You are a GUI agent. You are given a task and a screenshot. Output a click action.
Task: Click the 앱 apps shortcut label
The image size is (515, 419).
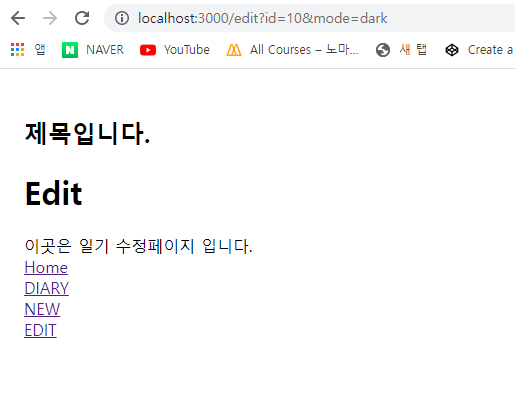click(x=40, y=50)
